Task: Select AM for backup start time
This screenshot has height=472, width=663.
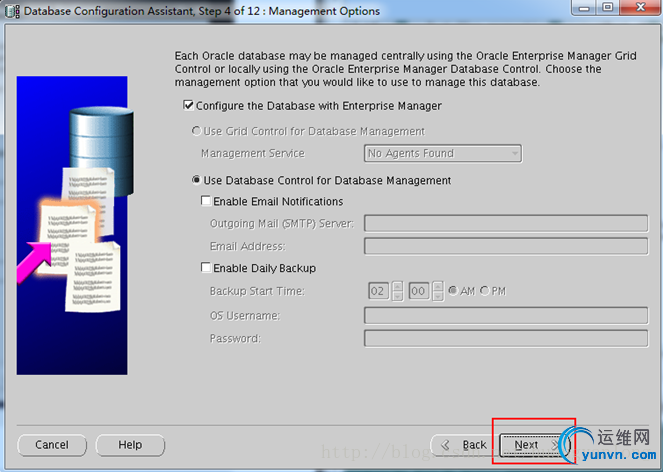Action: (453, 291)
